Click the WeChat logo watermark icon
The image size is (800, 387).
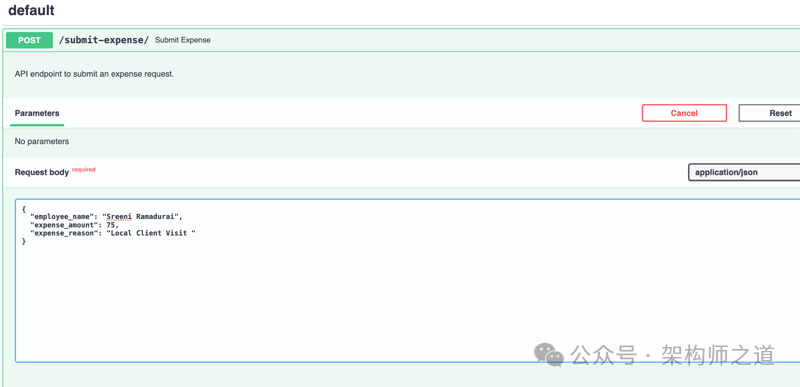[x=549, y=354]
